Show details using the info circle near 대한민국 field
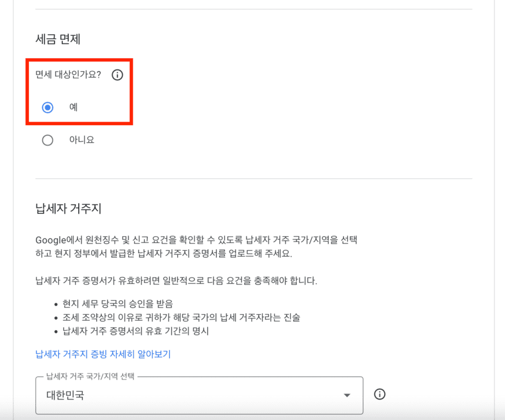The width and height of the screenshot is (505, 420). coord(379,395)
